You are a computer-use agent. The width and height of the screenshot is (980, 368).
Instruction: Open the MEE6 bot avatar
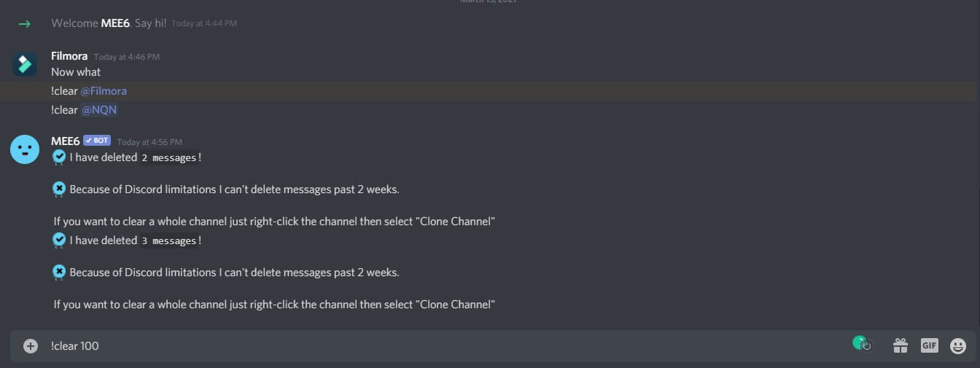(x=25, y=149)
